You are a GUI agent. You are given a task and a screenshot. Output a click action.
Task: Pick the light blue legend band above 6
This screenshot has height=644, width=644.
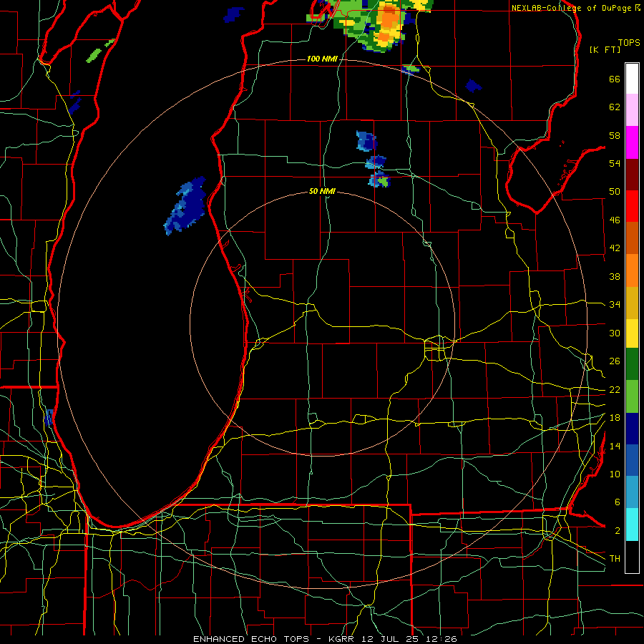632,492
